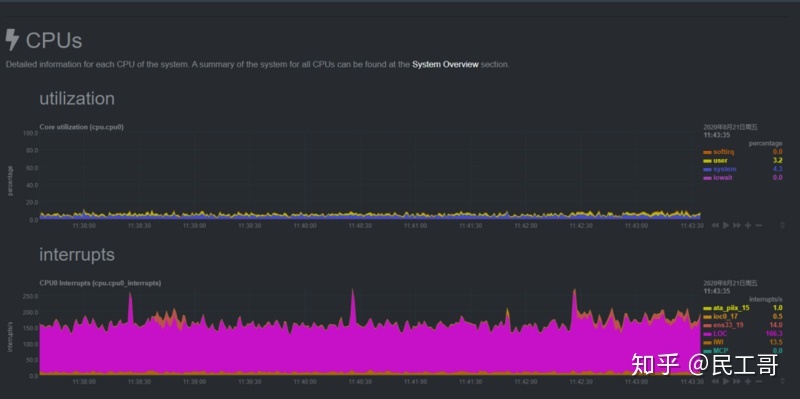The image size is (800, 399).
Task: Click the rewind icon on Core utilization chart
Action: (715, 226)
